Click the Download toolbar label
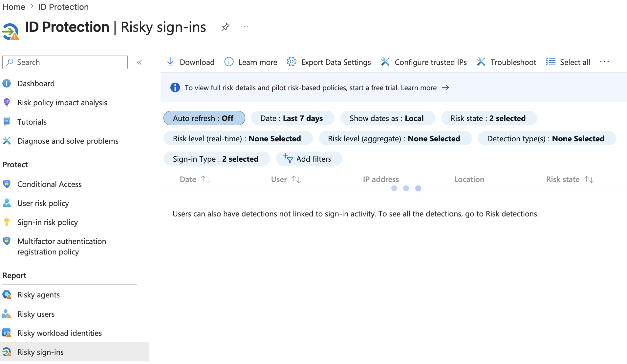This screenshot has width=627, height=364. (197, 62)
